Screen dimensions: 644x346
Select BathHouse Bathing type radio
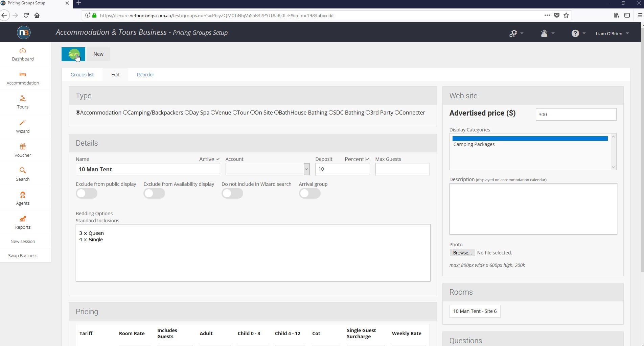point(276,113)
